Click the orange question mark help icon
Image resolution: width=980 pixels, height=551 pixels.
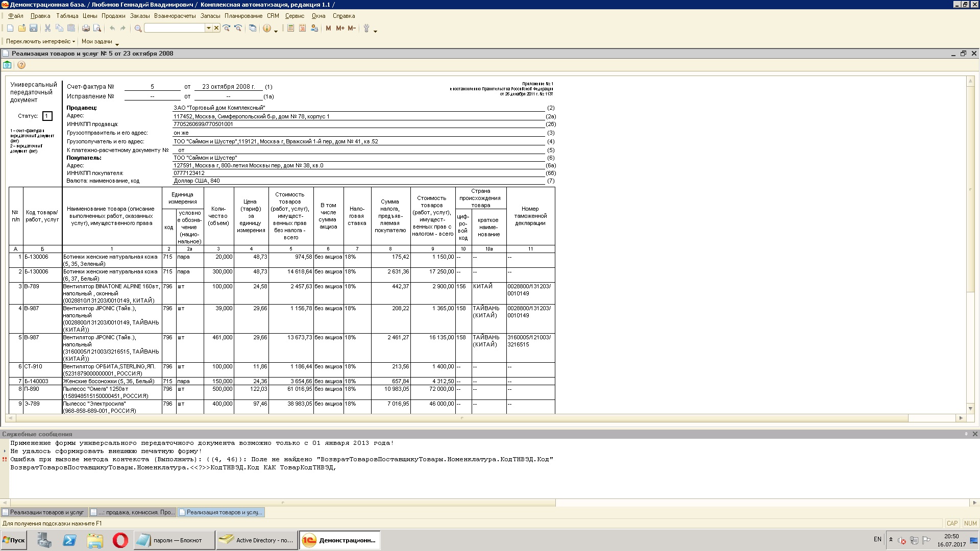click(x=21, y=65)
